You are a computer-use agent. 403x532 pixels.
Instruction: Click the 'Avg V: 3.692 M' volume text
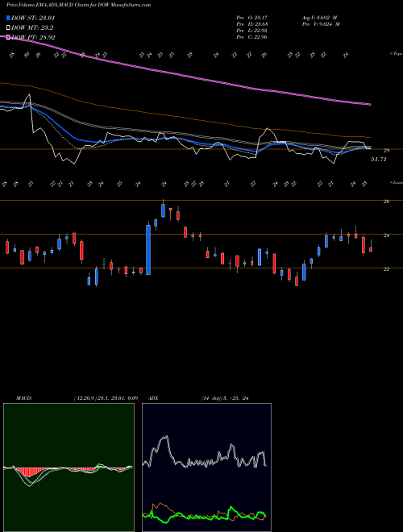tap(320, 18)
